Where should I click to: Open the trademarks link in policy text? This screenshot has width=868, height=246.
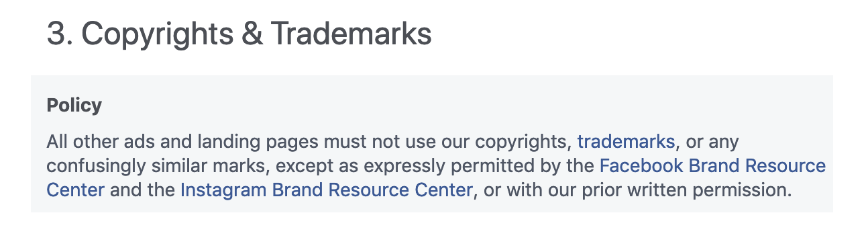click(x=626, y=142)
